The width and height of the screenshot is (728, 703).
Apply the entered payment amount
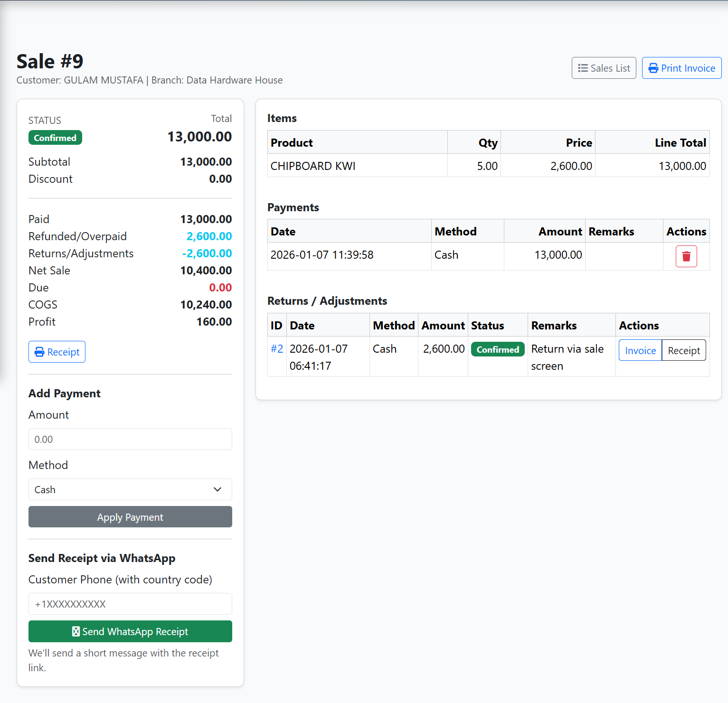pos(130,517)
